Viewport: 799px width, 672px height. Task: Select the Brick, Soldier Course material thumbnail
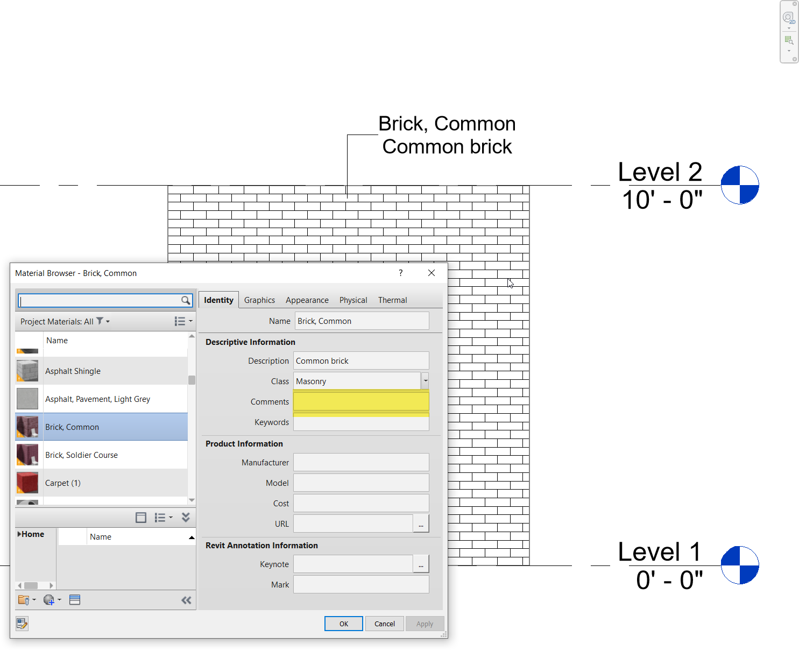(28, 455)
